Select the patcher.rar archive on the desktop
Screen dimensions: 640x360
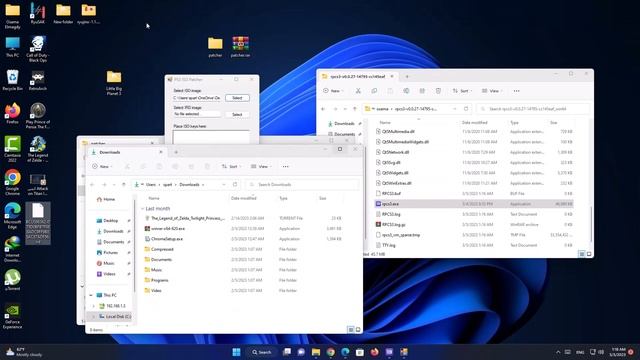240,47
